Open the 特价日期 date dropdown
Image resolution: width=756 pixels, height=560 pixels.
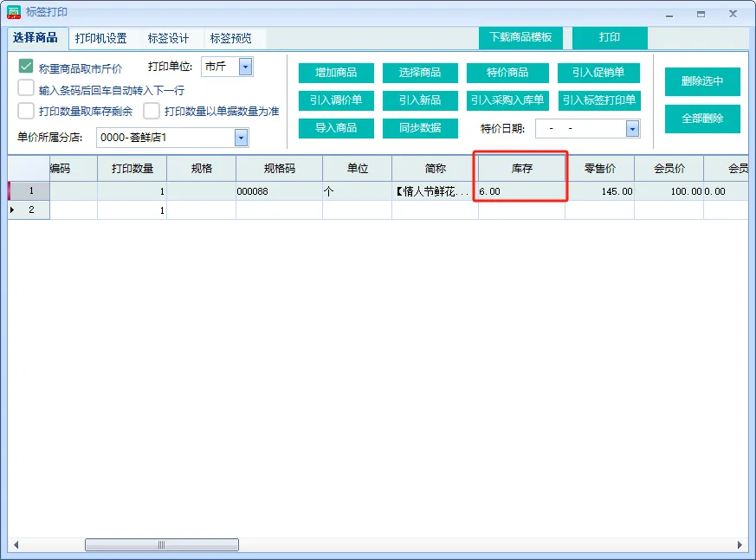tap(632, 129)
